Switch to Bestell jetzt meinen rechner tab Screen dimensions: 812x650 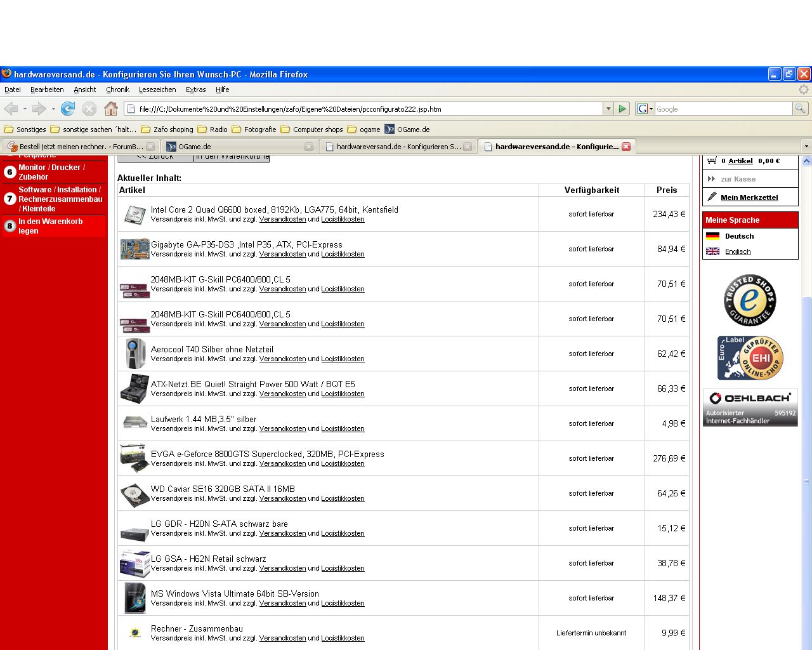tap(81, 147)
